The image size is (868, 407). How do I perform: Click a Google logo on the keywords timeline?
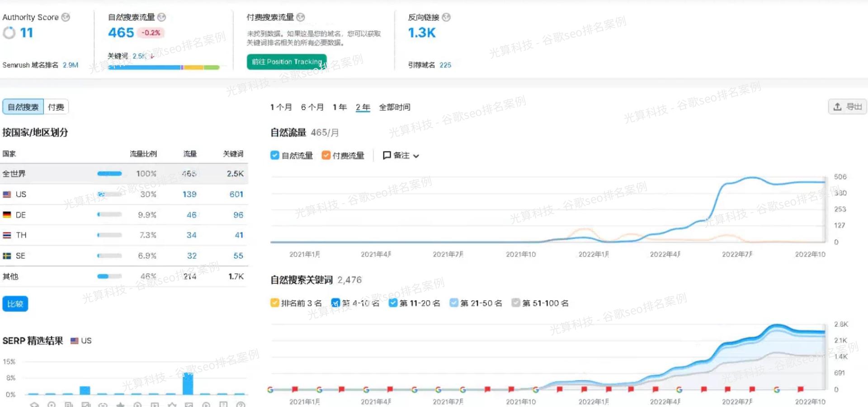[x=270, y=389]
